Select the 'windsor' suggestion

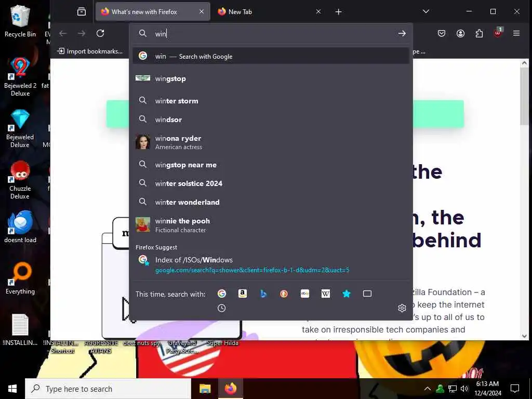click(271, 119)
